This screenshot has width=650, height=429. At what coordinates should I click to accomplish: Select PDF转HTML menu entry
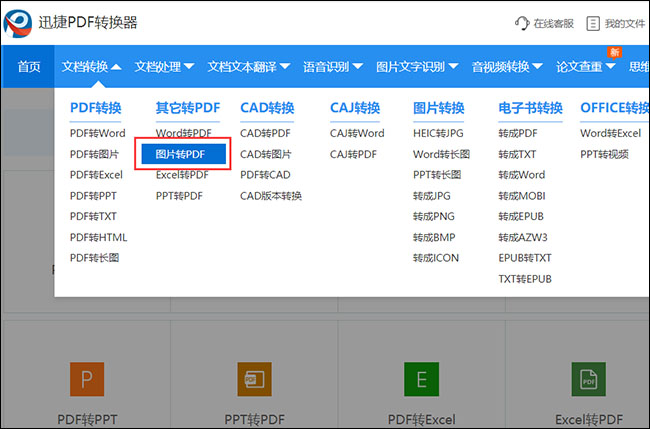[98, 237]
